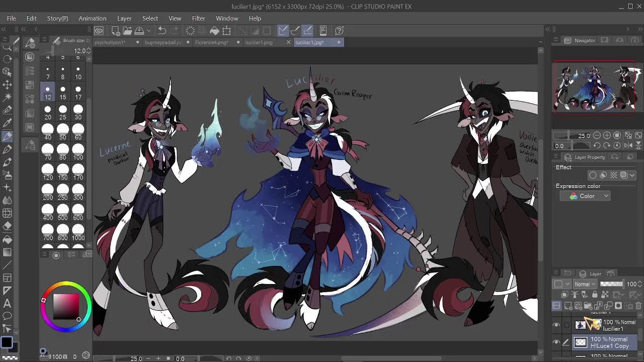Click the Navigator canvas thumbnail
644x362 pixels.
594,87
